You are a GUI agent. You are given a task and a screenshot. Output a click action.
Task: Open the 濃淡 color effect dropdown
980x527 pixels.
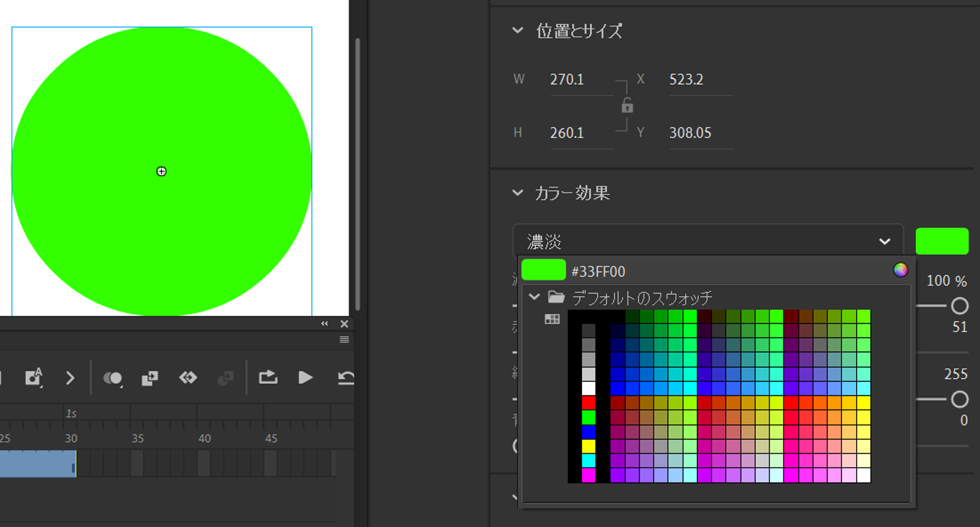pyautogui.click(x=708, y=241)
